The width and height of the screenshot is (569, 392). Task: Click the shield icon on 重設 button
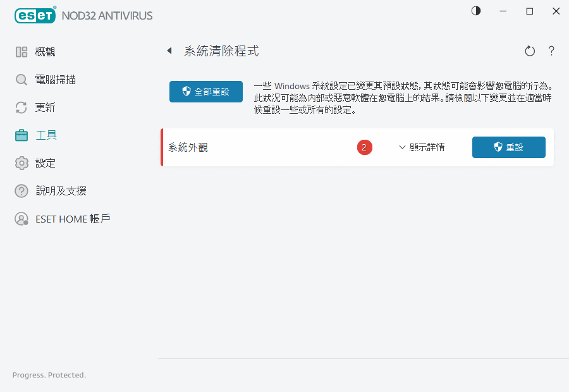point(498,147)
